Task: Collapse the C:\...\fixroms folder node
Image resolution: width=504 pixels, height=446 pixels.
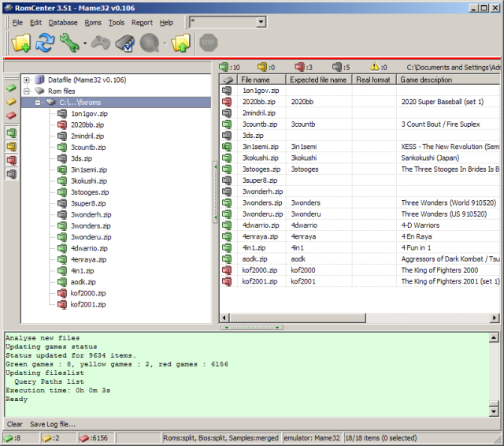Action: point(38,102)
